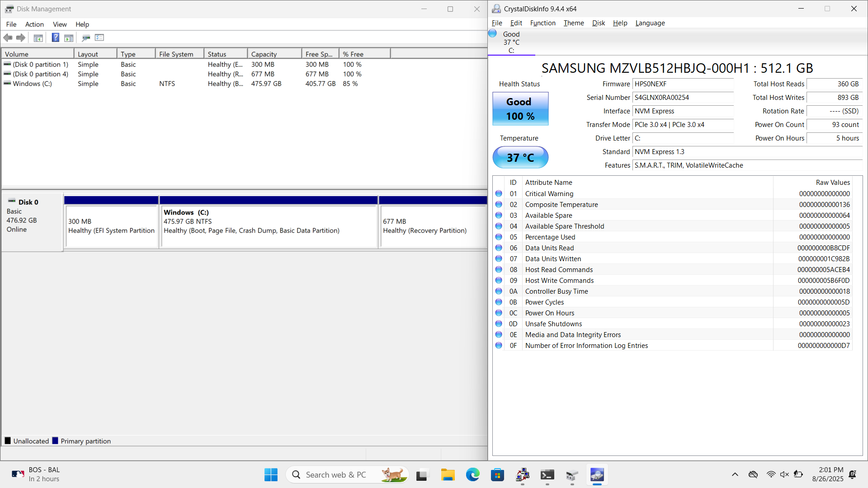Open the Settings checklist toolbar icon
The height and width of the screenshot is (488, 868).
(99, 38)
